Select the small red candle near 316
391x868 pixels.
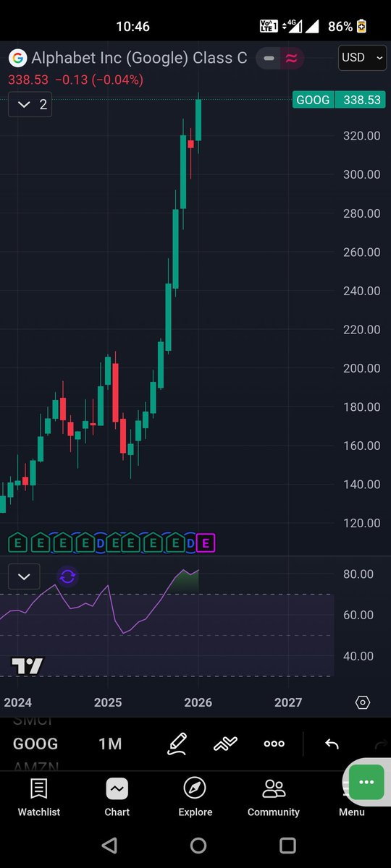point(190,144)
